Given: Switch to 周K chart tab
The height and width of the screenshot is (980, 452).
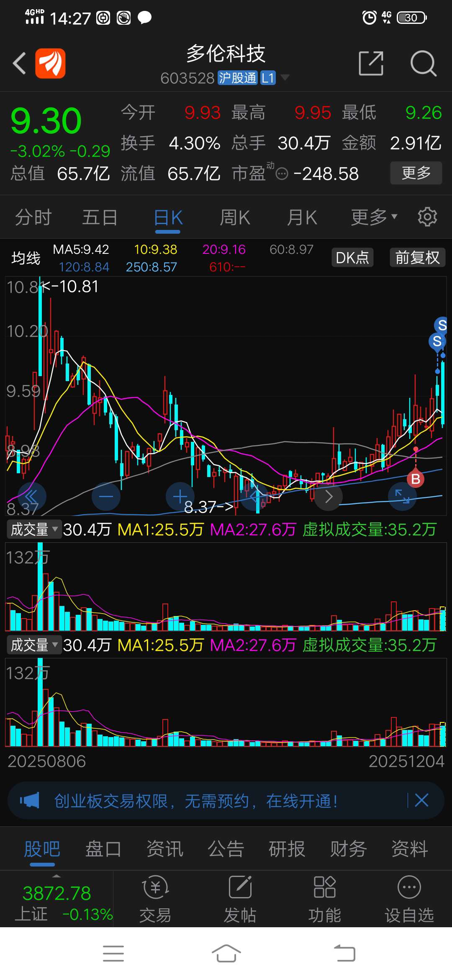Looking at the screenshot, I should point(235,217).
